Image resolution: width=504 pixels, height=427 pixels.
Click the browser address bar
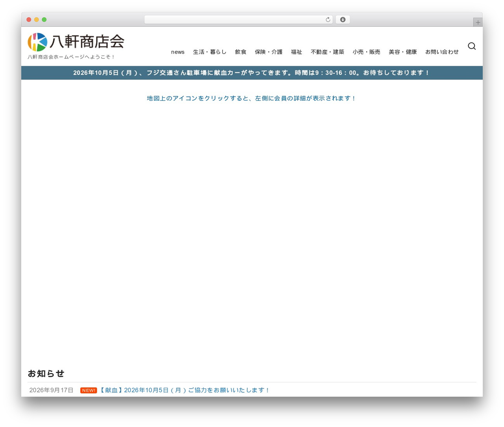[239, 20]
